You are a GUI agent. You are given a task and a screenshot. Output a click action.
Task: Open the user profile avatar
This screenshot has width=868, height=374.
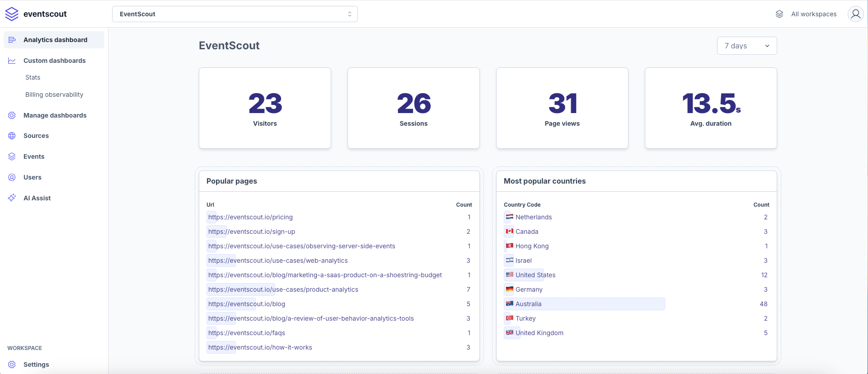[x=856, y=14]
